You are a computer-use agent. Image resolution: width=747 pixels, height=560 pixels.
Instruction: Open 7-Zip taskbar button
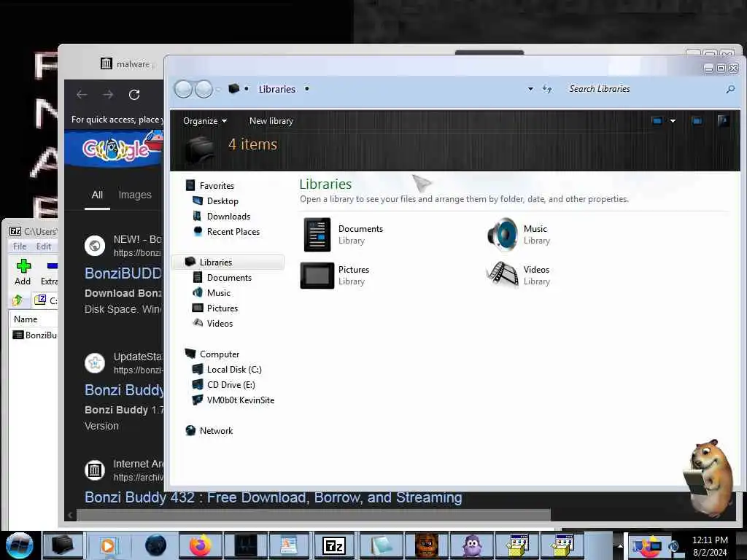[x=334, y=545]
